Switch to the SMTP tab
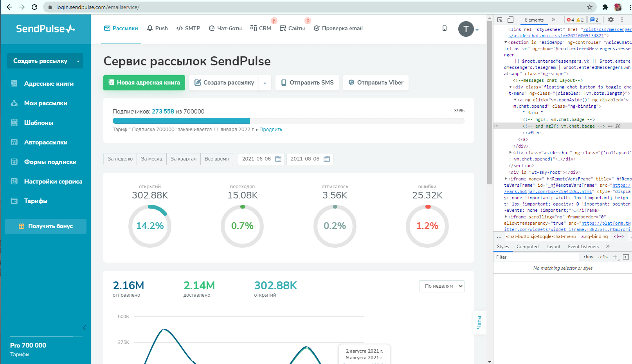The width and height of the screenshot is (632, 364). [188, 28]
